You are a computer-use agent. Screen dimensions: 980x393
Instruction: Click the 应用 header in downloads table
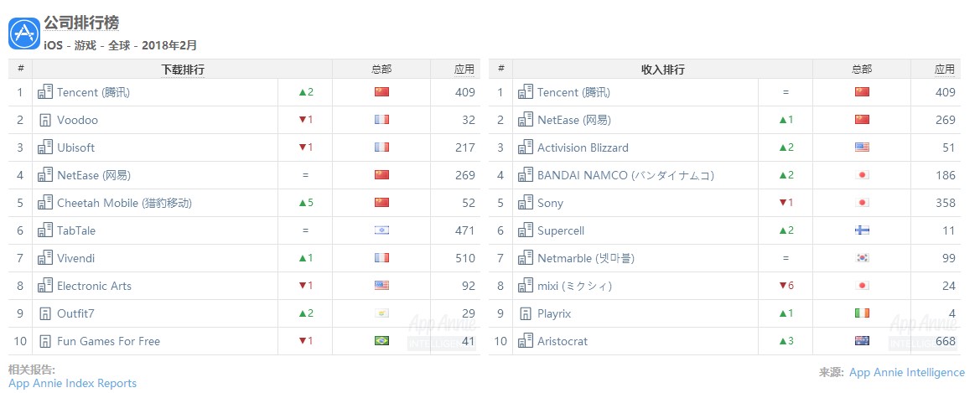click(x=464, y=69)
